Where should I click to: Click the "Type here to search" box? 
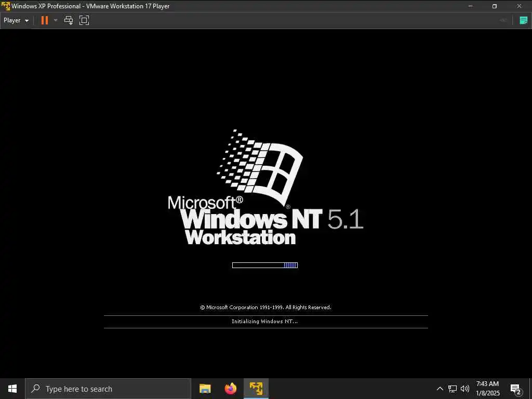108,389
